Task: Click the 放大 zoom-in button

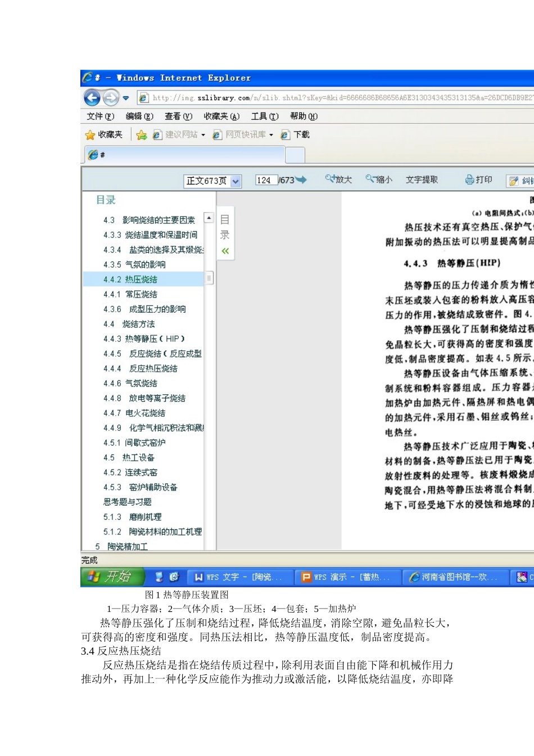Action: pos(338,179)
